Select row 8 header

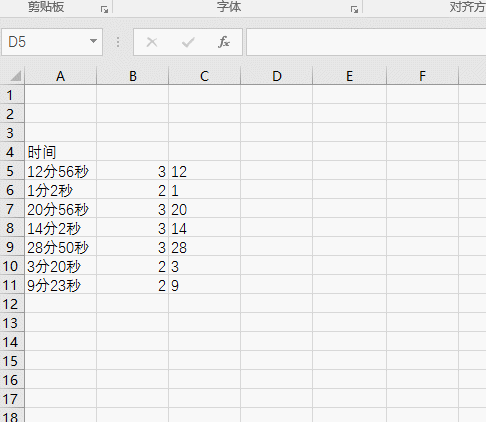[12, 228]
